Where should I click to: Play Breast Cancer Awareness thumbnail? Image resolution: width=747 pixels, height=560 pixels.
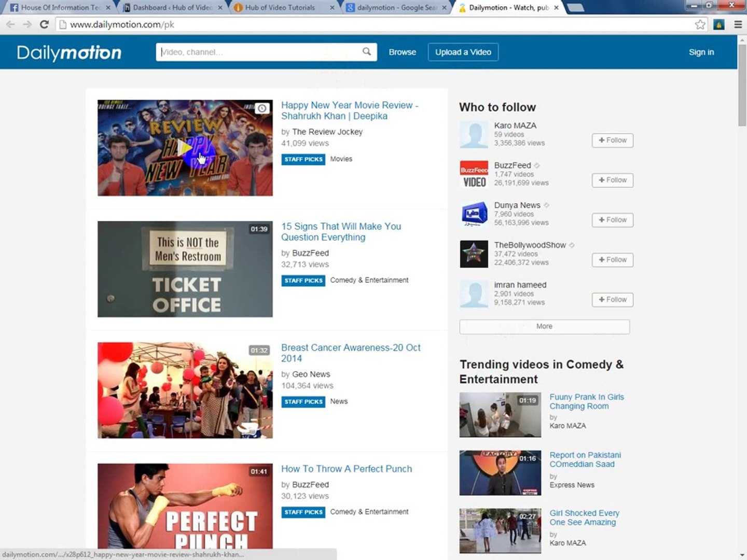click(x=185, y=390)
